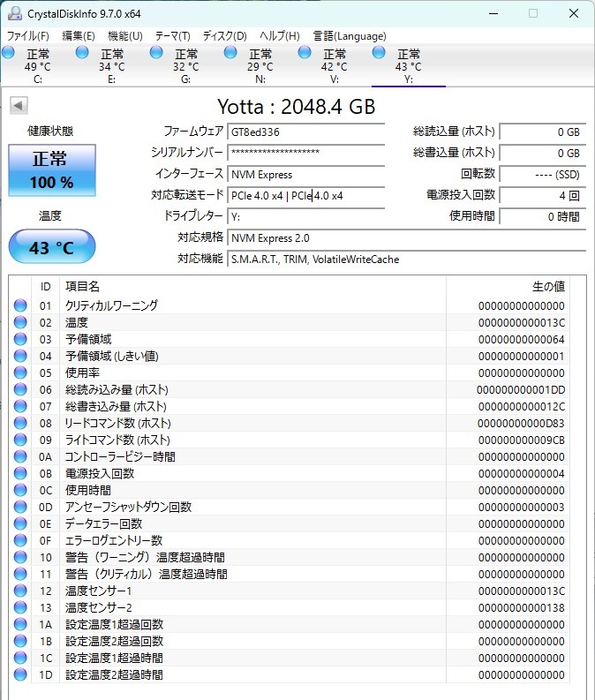Viewport: 595px width, 700px height.
Task: Switch to drive E: tab
Action: coord(111,66)
